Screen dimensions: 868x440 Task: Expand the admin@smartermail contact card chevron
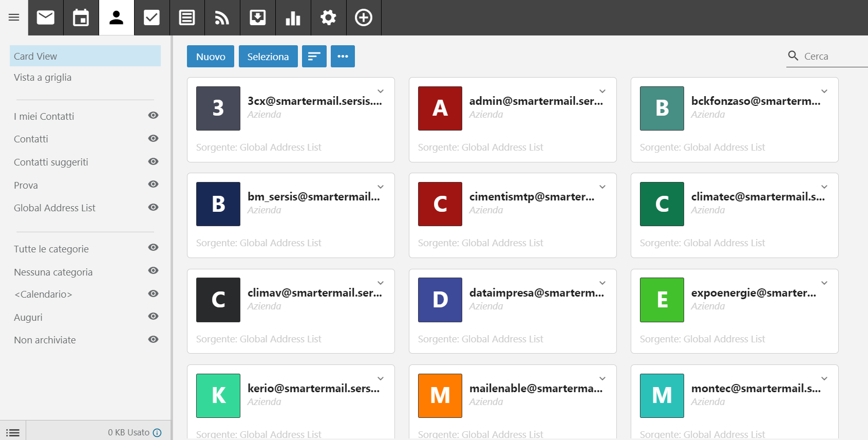click(x=602, y=91)
